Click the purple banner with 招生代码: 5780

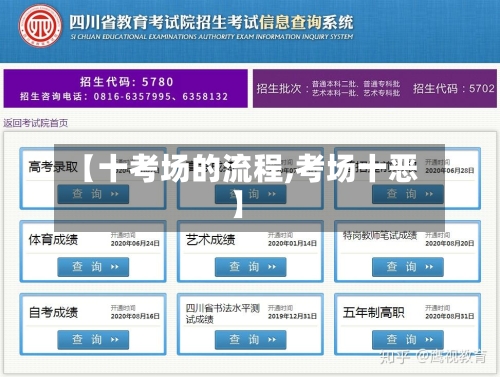pyautogui.click(x=126, y=88)
